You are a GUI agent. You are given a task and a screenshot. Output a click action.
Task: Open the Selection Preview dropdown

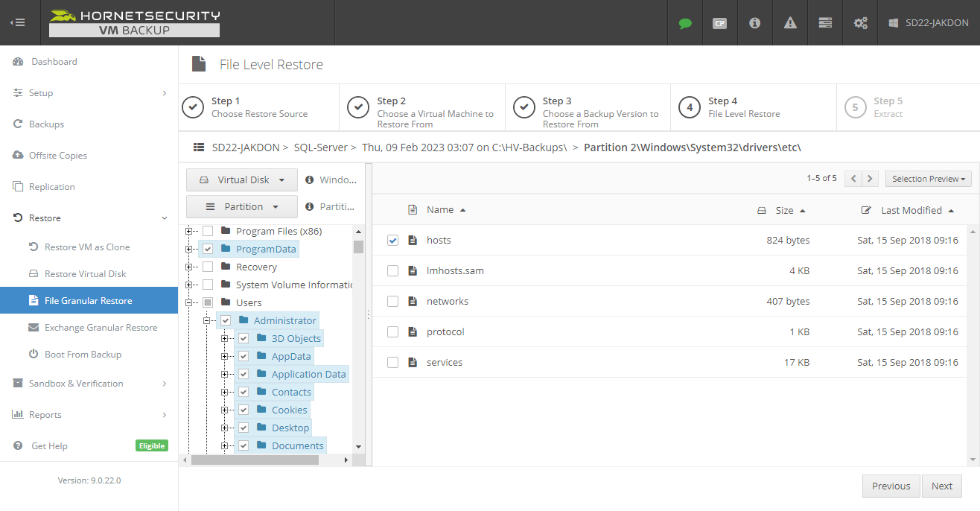(x=928, y=178)
